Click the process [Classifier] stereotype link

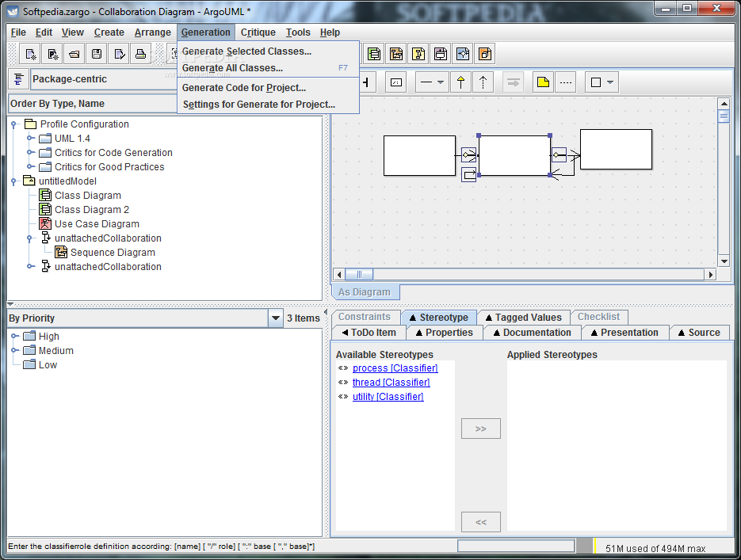395,368
